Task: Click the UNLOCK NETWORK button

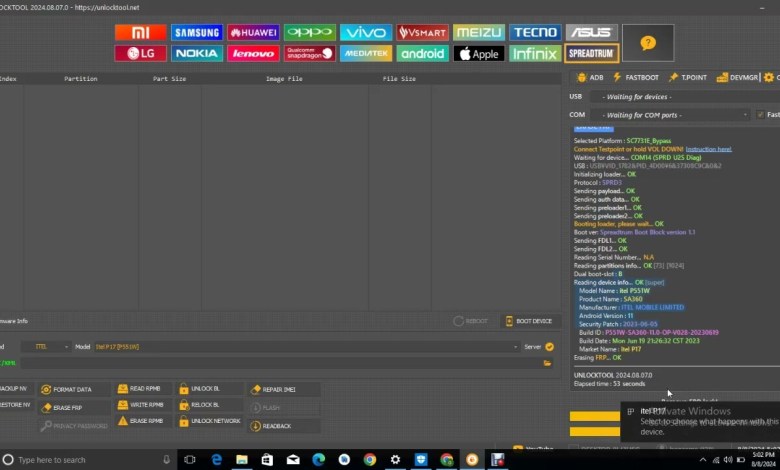Action: pyautogui.click(x=211, y=421)
